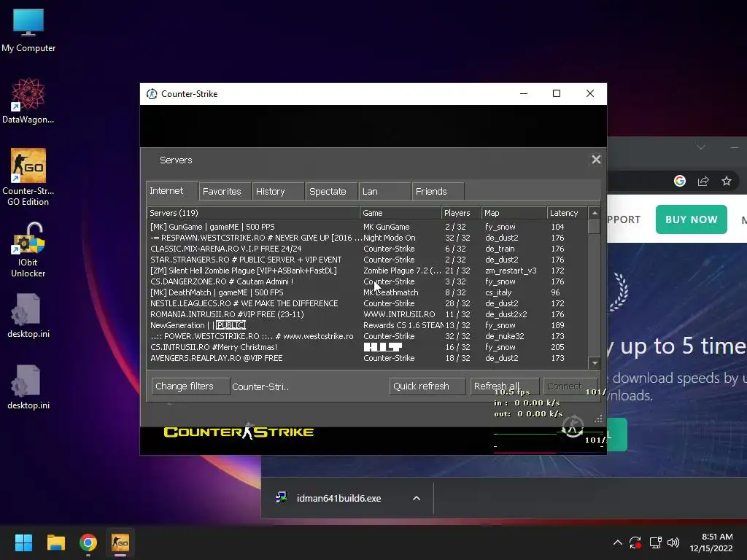Screen dimensions: 747x560
Task: Click the Google icon in Chrome address bar
Action: 680,181
